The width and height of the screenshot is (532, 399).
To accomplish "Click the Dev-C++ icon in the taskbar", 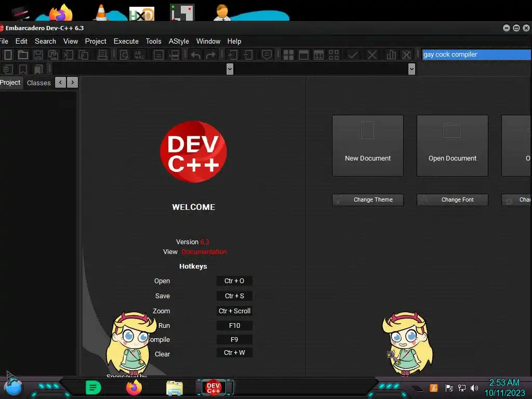I will click(214, 388).
